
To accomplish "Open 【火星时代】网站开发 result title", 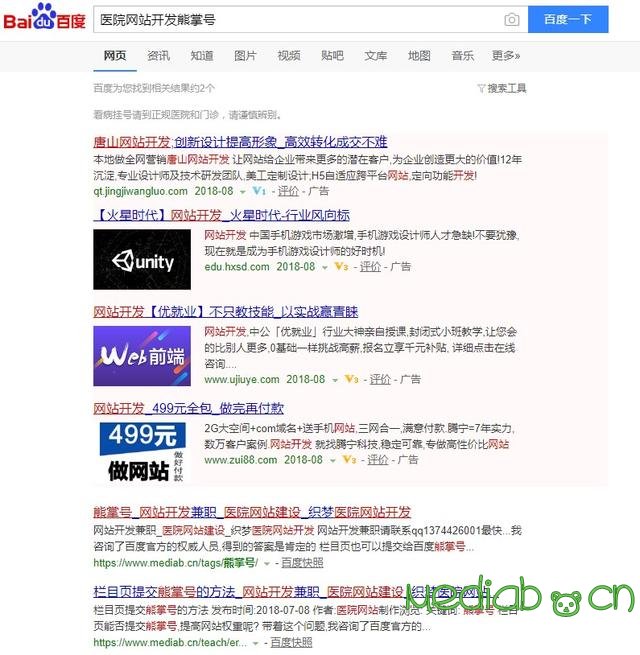I will pyautogui.click(x=221, y=215).
